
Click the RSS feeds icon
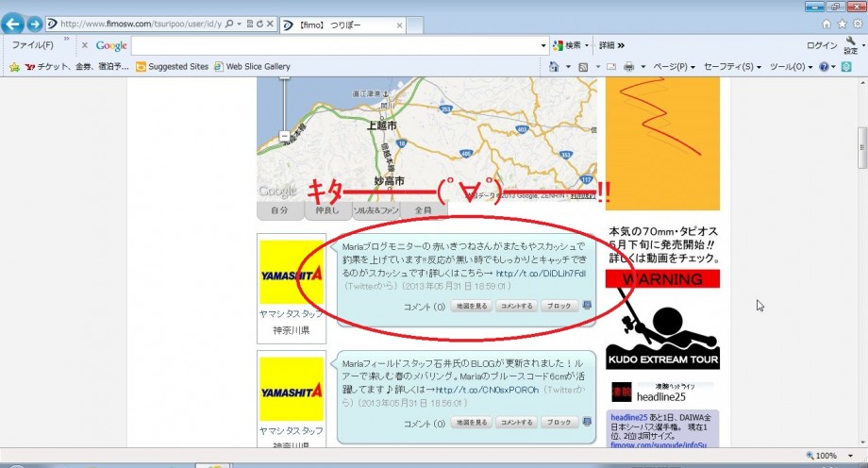click(x=583, y=67)
